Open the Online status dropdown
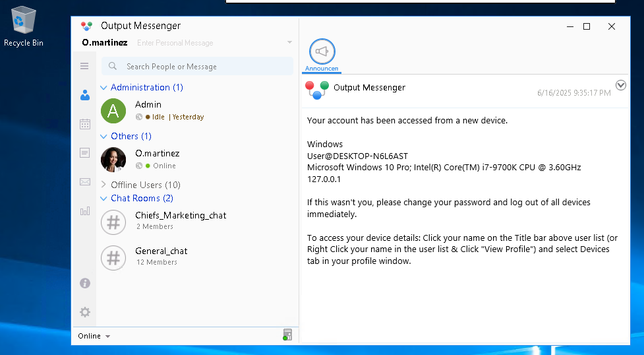 (94, 336)
